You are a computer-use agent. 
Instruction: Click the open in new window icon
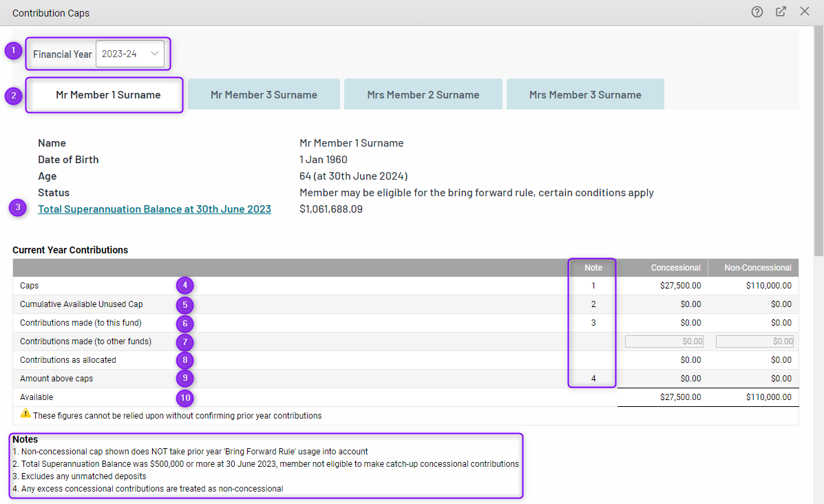(x=781, y=12)
